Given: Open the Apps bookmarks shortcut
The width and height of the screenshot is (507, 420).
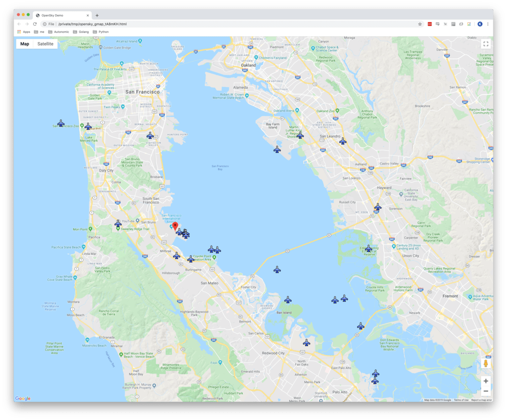Looking at the screenshot, I should point(24,32).
